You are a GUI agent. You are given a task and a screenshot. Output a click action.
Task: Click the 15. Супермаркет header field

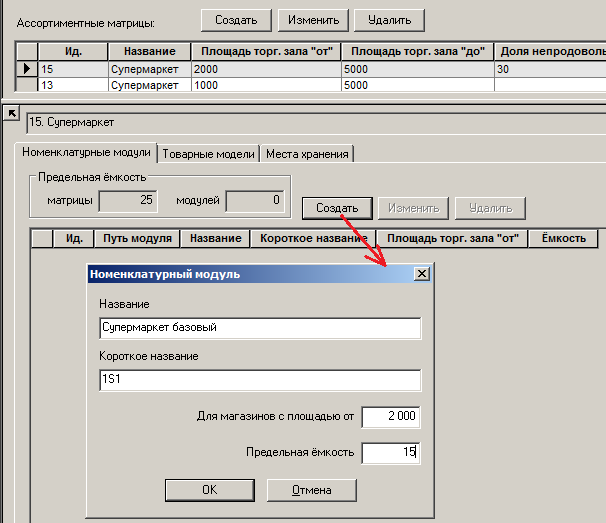(x=317, y=123)
